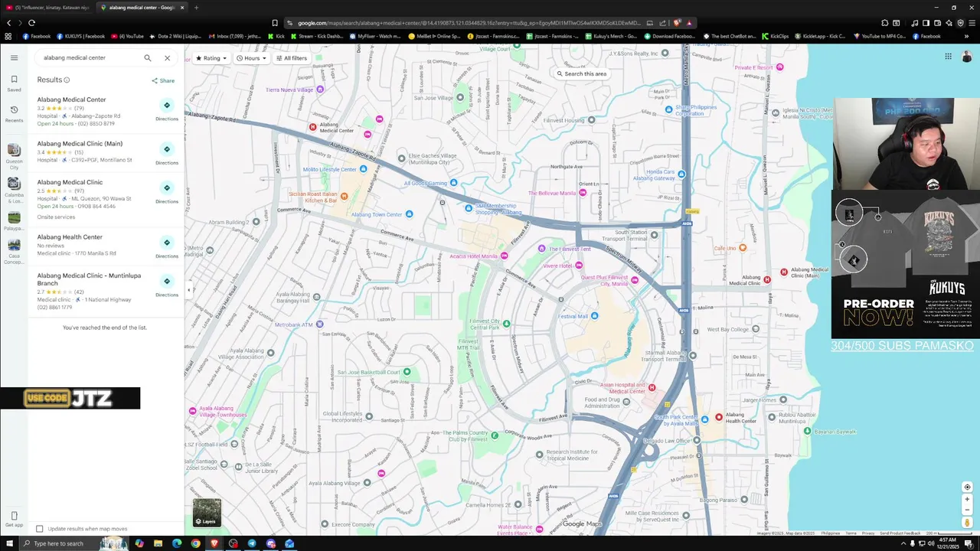This screenshot has height=551, width=980.
Task: Click the magnifier search icon in search box
Action: coord(148,58)
